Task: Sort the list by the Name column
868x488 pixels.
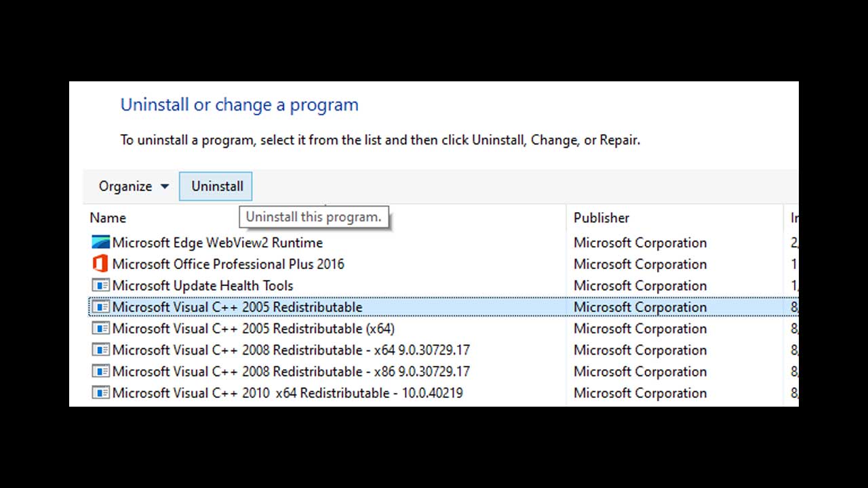Action: pyautogui.click(x=108, y=218)
